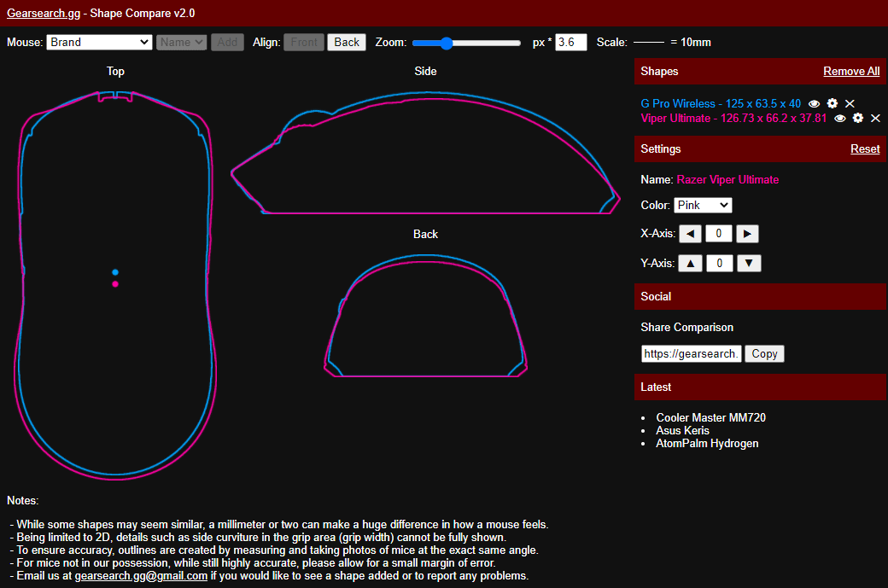888x588 pixels.
Task: Open the mouse Brand dropdown
Action: click(99, 43)
